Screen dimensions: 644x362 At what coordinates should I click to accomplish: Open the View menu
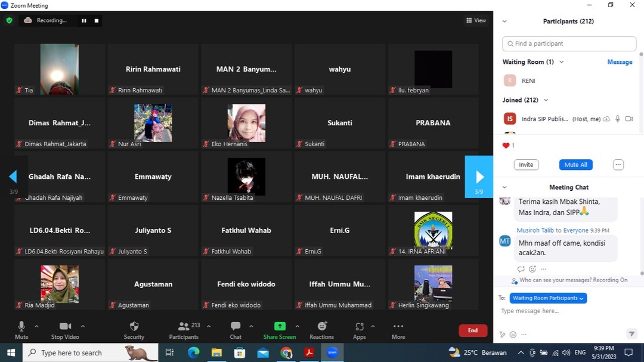[x=476, y=20]
